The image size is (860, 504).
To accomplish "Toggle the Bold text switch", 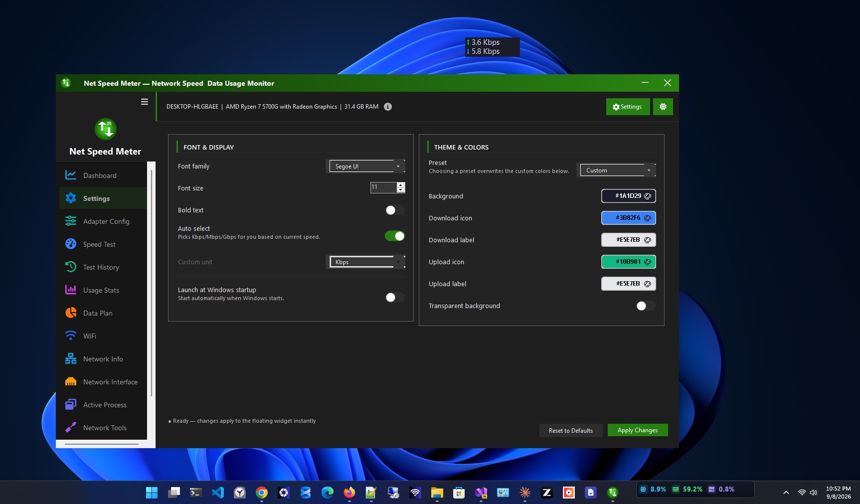I will click(395, 210).
